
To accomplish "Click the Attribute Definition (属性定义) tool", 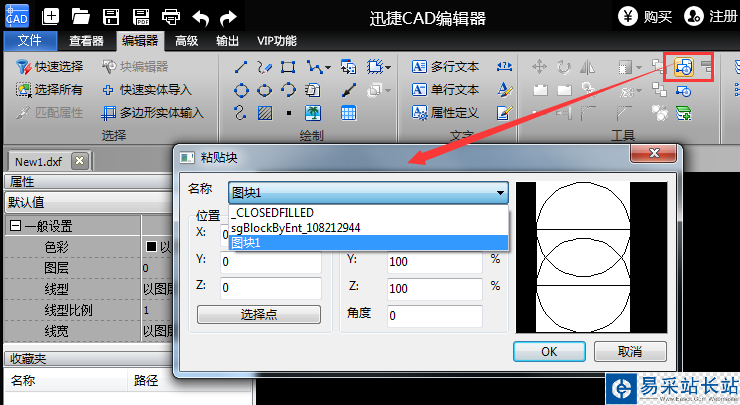I will click(446, 112).
